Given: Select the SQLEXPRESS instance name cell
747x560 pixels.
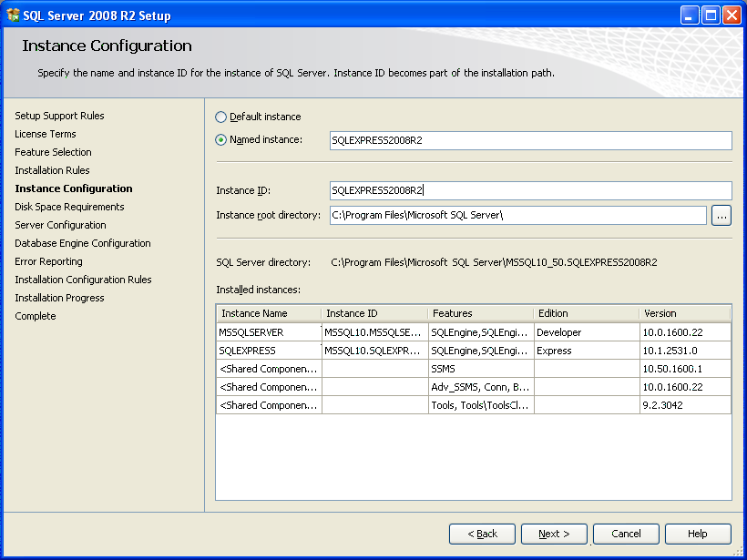Looking at the screenshot, I should coord(269,351).
